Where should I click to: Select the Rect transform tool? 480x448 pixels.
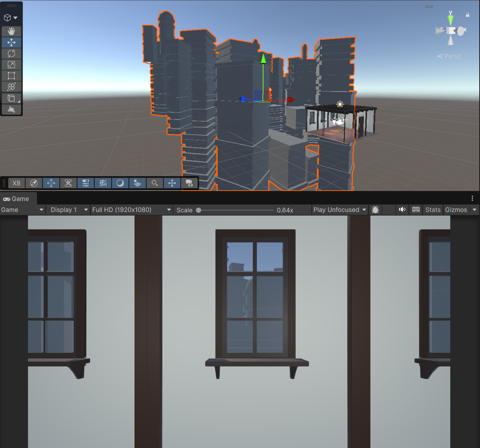click(11, 76)
